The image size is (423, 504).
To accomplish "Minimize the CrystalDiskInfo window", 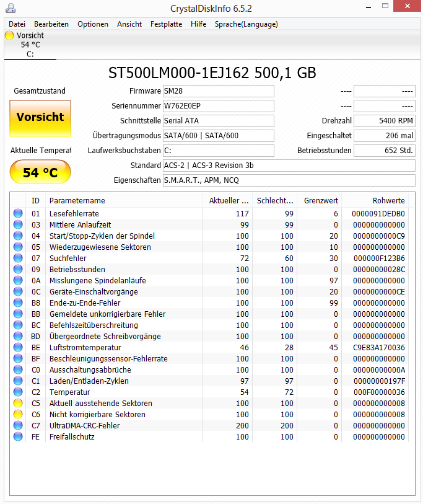I will point(368,6).
